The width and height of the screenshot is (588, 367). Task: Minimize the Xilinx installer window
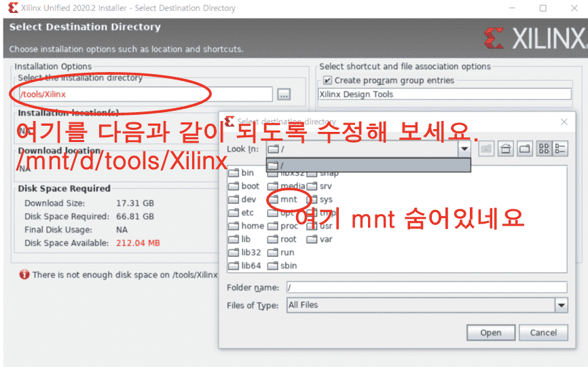coord(512,8)
